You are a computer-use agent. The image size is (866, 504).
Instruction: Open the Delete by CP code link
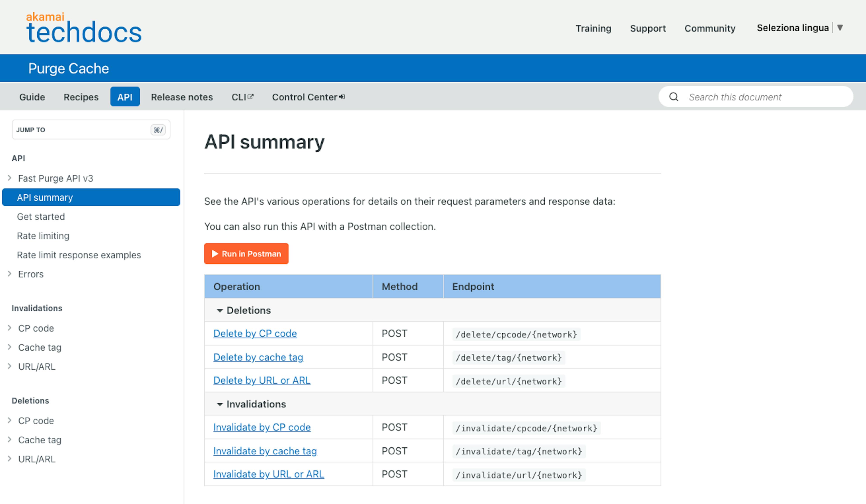click(x=255, y=333)
